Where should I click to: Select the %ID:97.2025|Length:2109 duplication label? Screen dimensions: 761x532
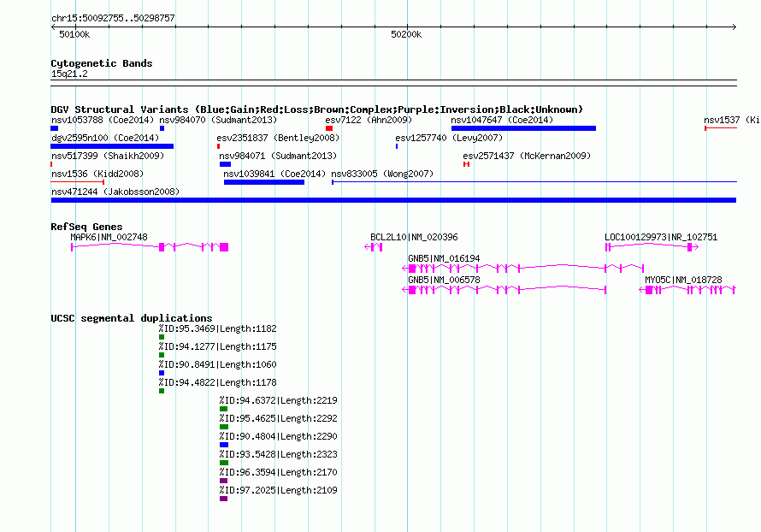pos(278,490)
